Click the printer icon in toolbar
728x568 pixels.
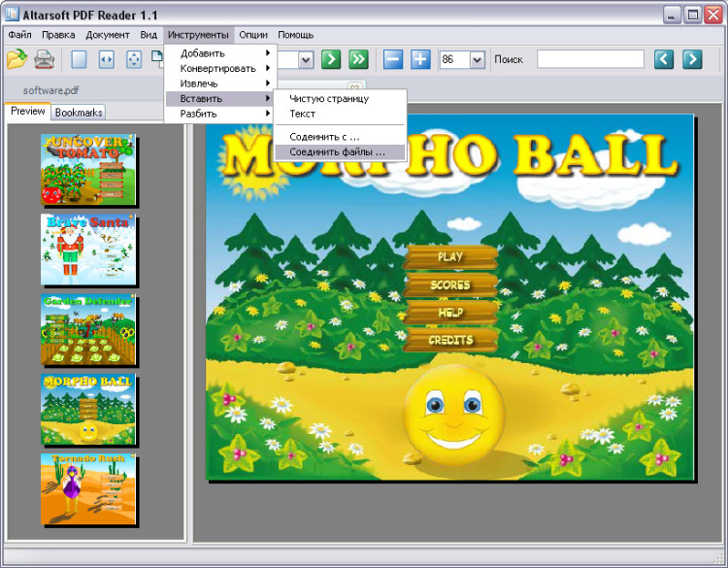pyautogui.click(x=45, y=59)
